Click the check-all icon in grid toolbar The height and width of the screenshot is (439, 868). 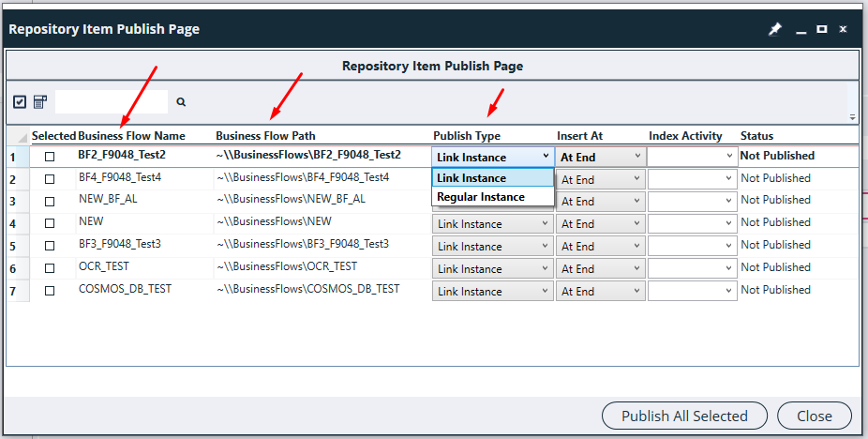(x=20, y=101)
